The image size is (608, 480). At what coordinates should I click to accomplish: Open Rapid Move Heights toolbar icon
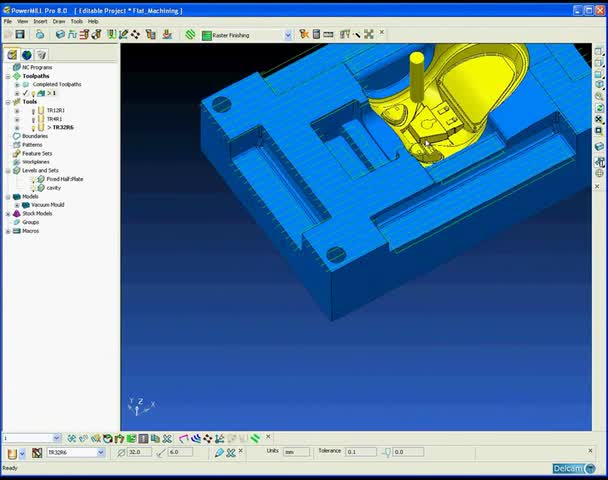84,35
